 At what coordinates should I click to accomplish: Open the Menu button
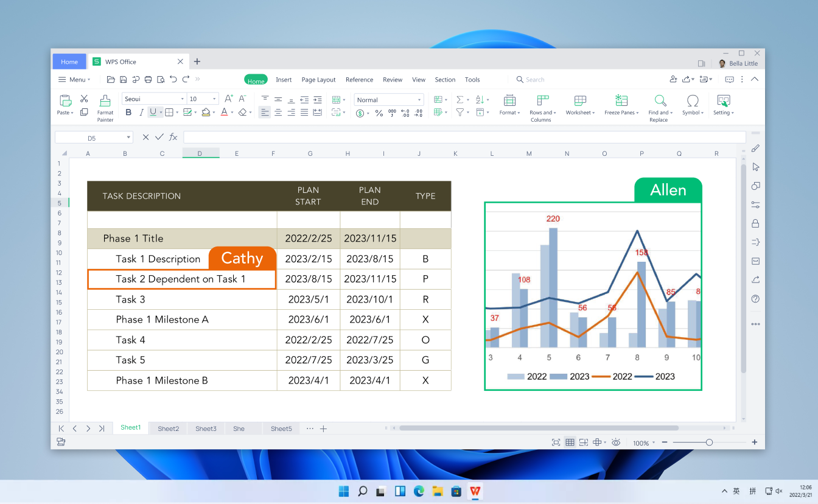pos(74,80)
